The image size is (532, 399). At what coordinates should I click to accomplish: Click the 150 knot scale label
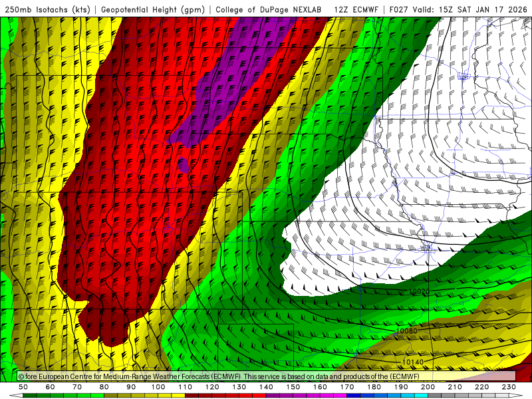click(293, 387)
